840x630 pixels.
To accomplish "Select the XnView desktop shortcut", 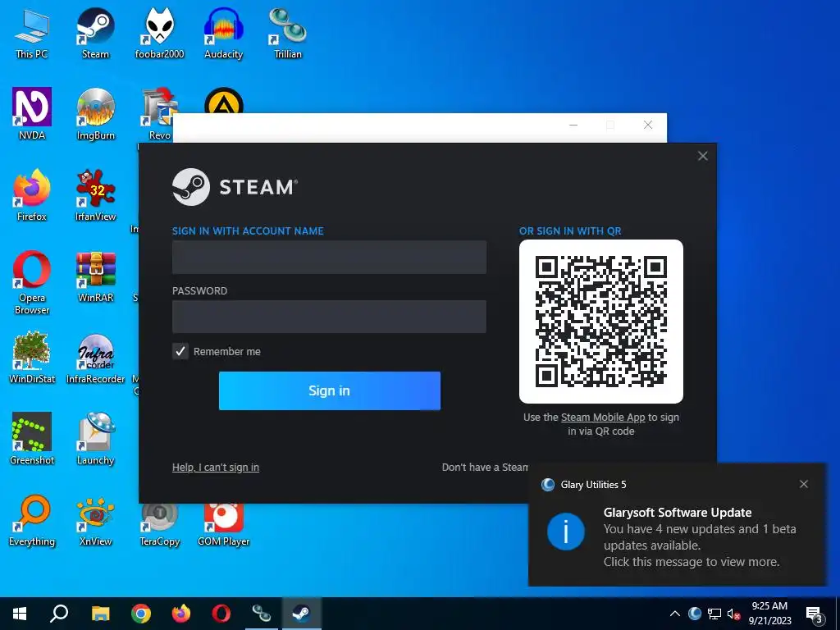I will click(95, 520).
